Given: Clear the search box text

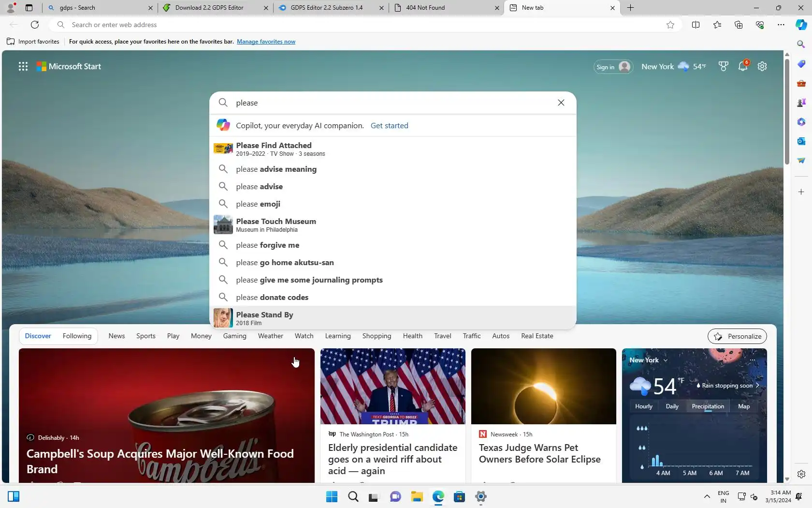Looking at the screenshot, I should [561, 103].
